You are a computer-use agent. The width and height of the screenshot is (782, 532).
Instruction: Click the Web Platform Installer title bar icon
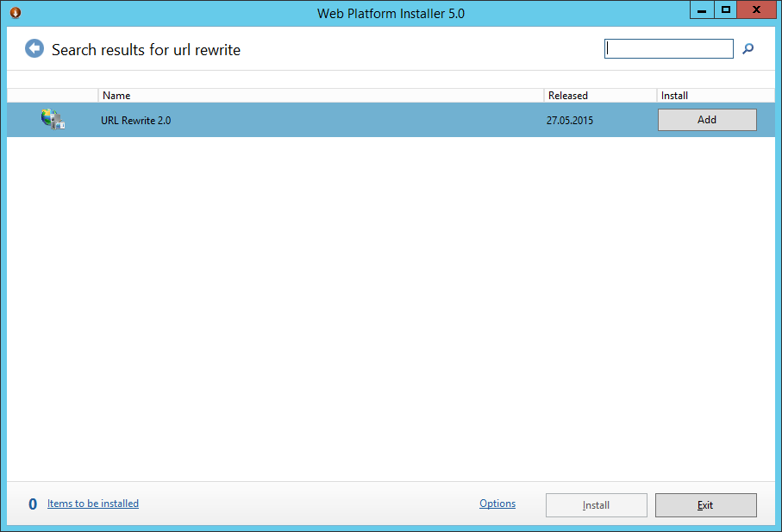[16, 12]
